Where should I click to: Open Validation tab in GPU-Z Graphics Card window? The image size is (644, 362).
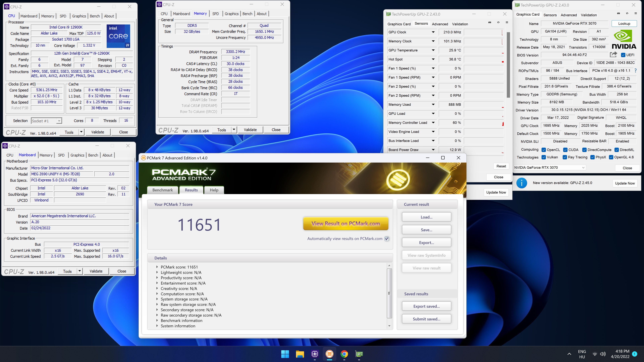(x=589, y=15)
